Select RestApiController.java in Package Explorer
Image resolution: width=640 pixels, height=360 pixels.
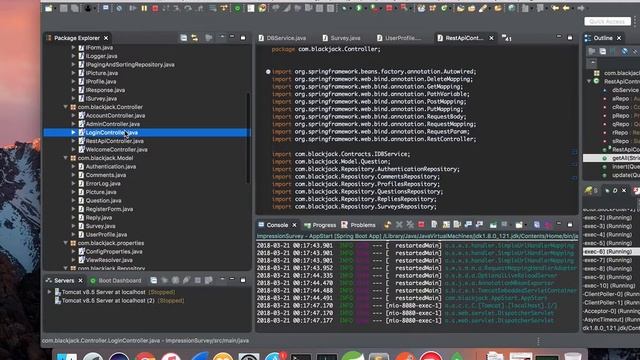pyautogui.click(x=114, y=141)
